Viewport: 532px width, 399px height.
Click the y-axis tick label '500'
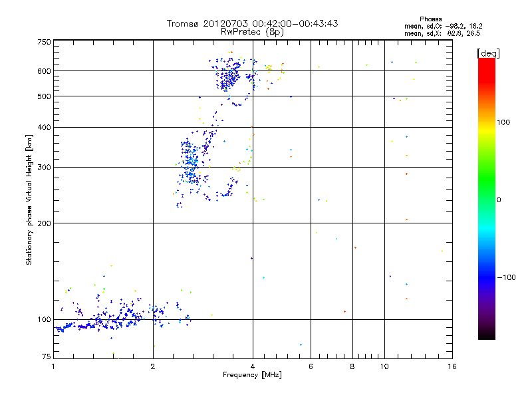44,96
